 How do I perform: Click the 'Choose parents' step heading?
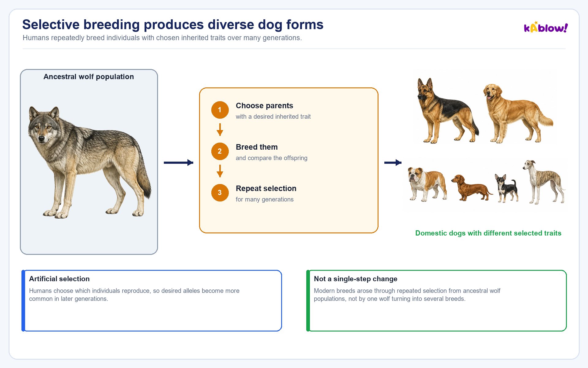[x=264, y=106]
